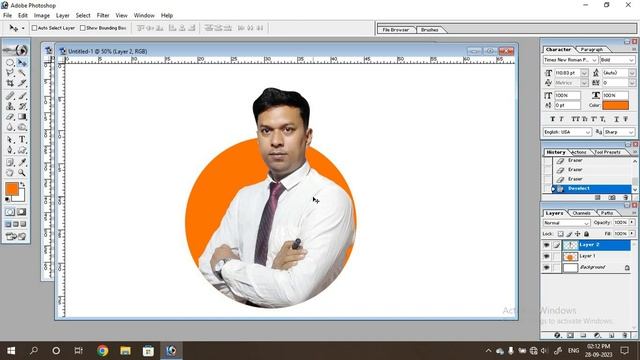Click the delete layer trash icon

click(625, 335)
